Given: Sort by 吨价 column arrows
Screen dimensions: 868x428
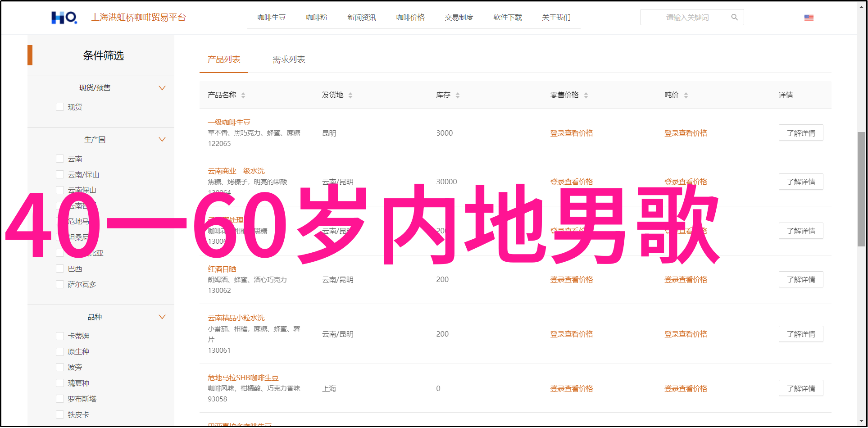Looking at the screenshot, I should click(x=686, y=95).
